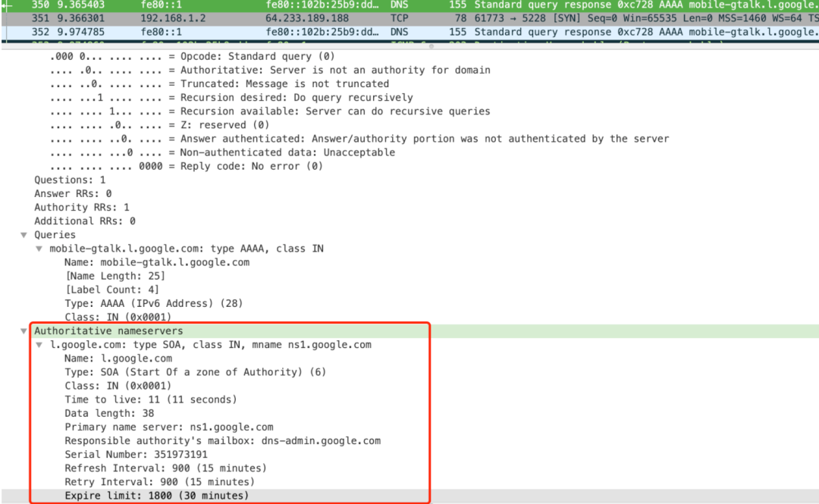Collapse the Authoritative nameservers section
819x504 pixels.
pyautogui.click(x=24, y=331)
